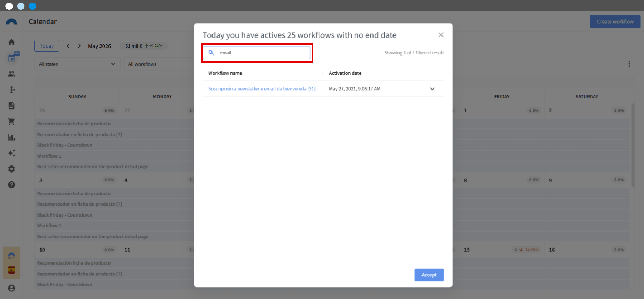
Task: Open the workflows branch icon
Action: [12, 90]
